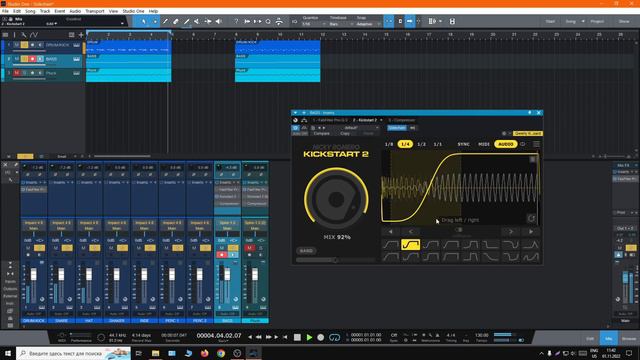The image size is (640, 360).
Task: Open the Song menu
Action: (30, 11)
